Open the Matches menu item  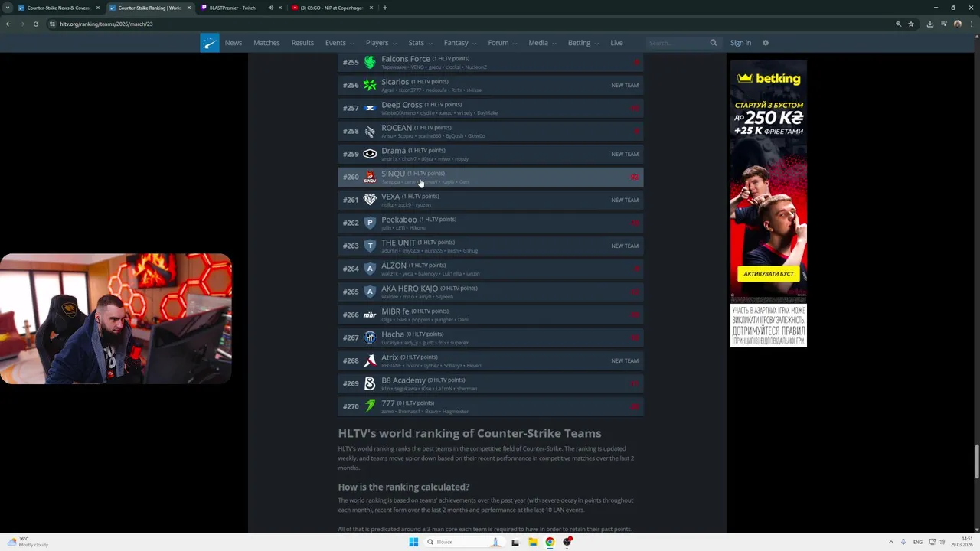pyautogui.click(x=266, y=43)
